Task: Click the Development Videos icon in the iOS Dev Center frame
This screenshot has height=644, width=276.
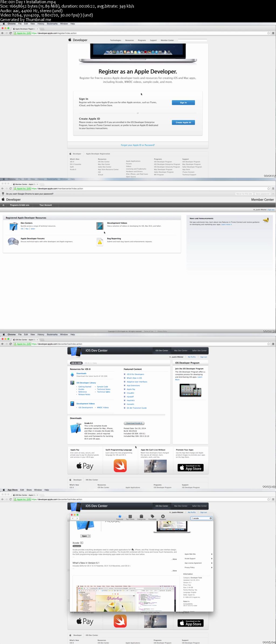Action: coord(72,404)
